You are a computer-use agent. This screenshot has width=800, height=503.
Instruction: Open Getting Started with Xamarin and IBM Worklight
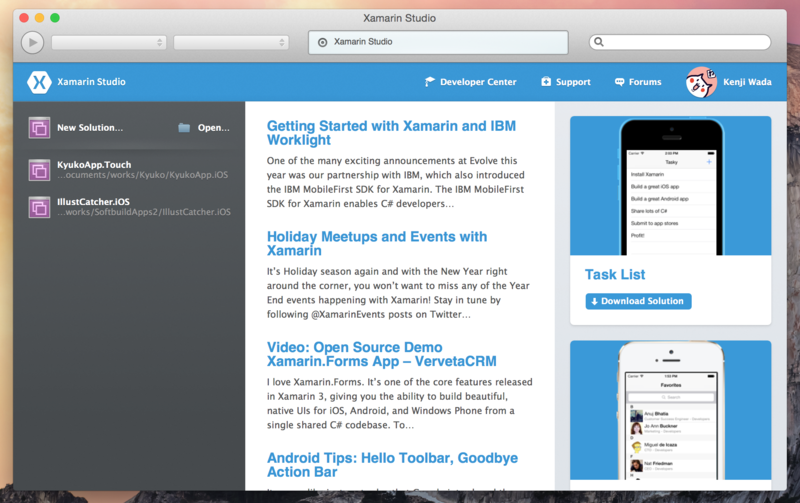click(x=391, y=133)
